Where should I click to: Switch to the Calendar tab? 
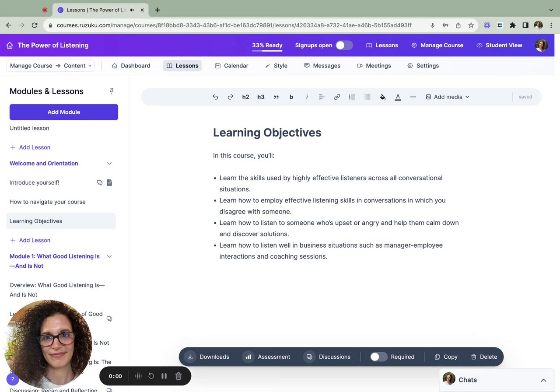click(x=231, y=66)
